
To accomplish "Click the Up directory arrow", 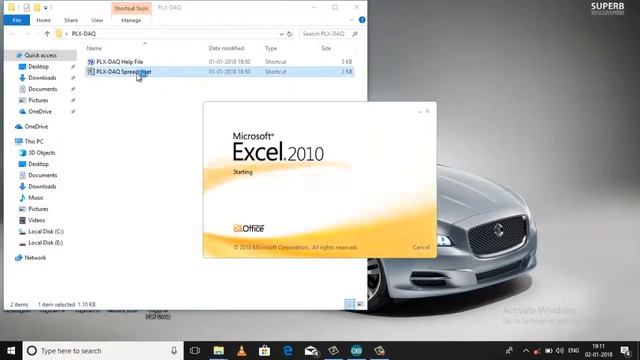I will (x=47, y=34).
